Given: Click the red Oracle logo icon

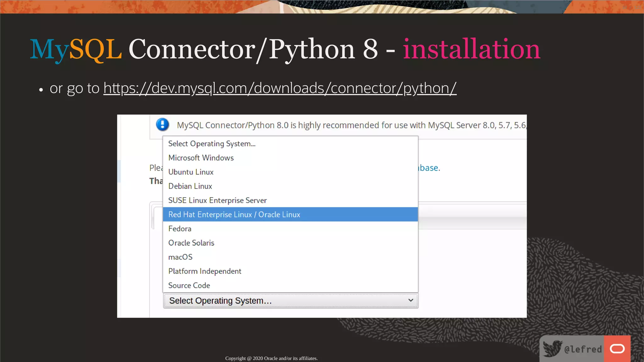Looking at the screenshot, I should [x=617, y=348].
